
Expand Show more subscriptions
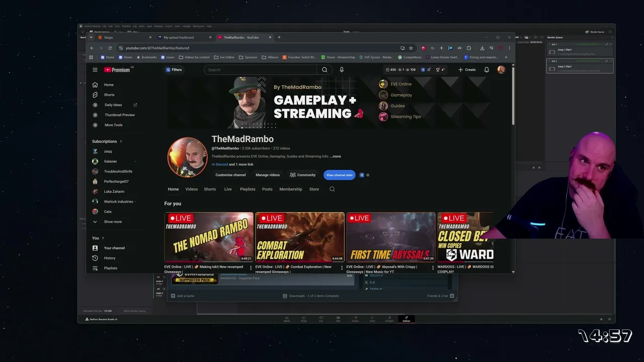(113, 222)
